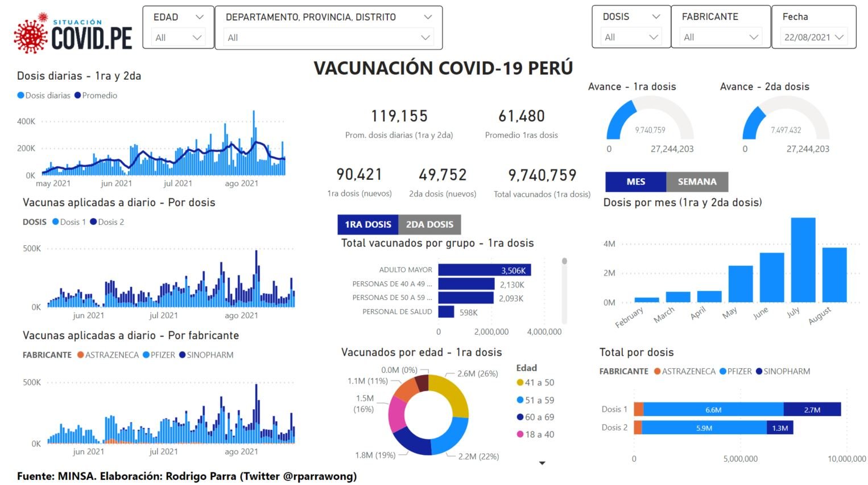Expand the EDAD filter dropdown
The height and width of the screenshot is (485, 868).
coord(178,38)
